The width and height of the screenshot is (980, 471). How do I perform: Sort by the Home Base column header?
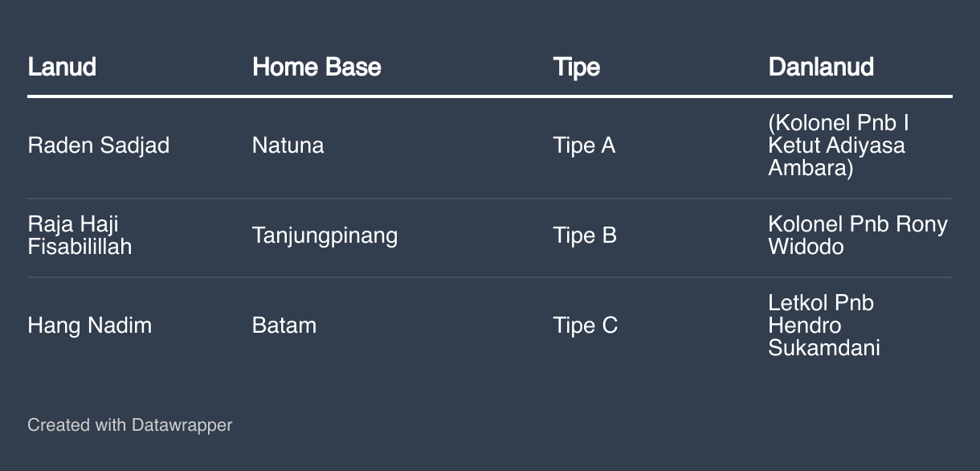click(x=316, y=67)
